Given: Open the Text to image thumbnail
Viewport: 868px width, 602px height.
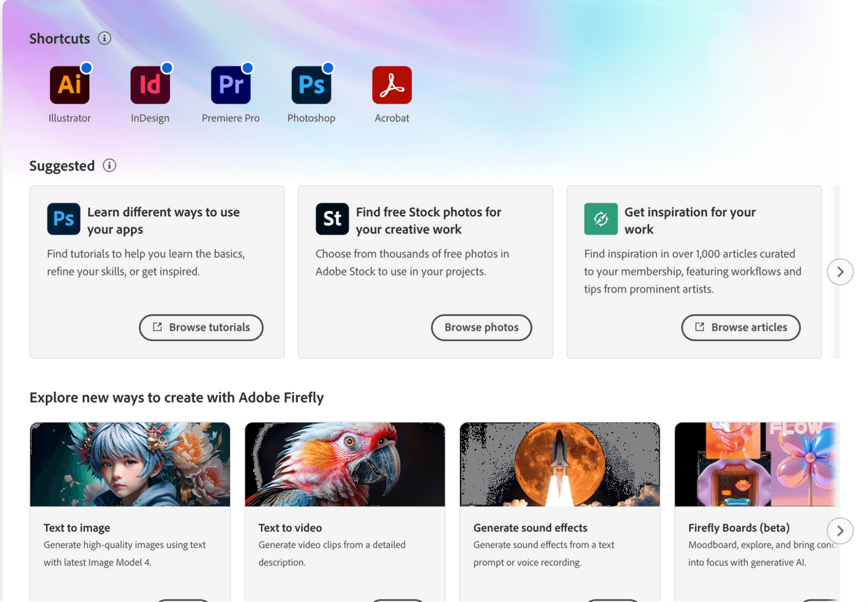Looking at the screenshot, I should 130,464.
